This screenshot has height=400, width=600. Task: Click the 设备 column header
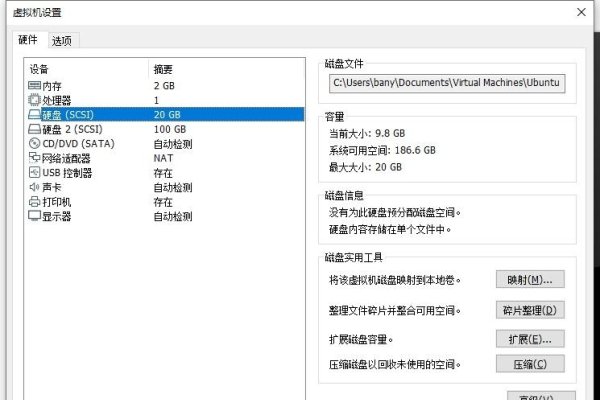click(x=39, y=69)
